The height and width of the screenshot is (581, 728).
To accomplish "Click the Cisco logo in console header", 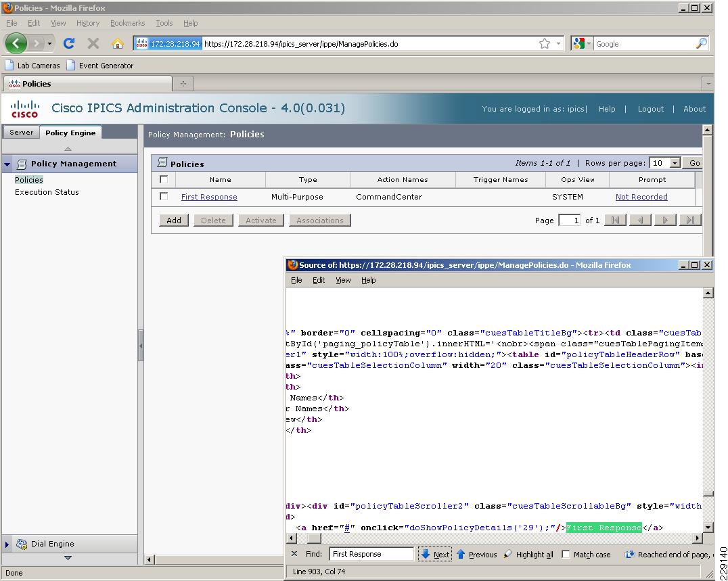I will 24,109.
